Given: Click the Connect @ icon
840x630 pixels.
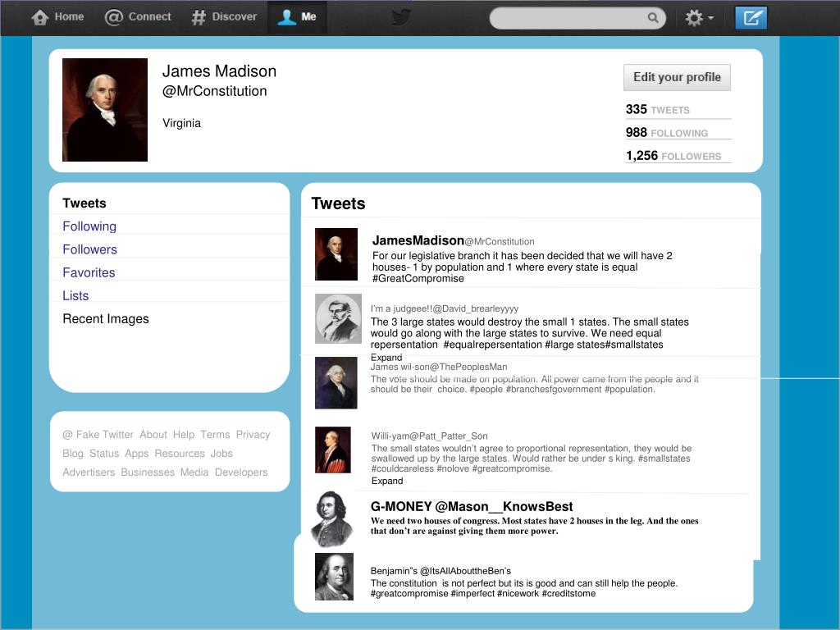Looking at the screenshot, I should (x=113, y=17).
